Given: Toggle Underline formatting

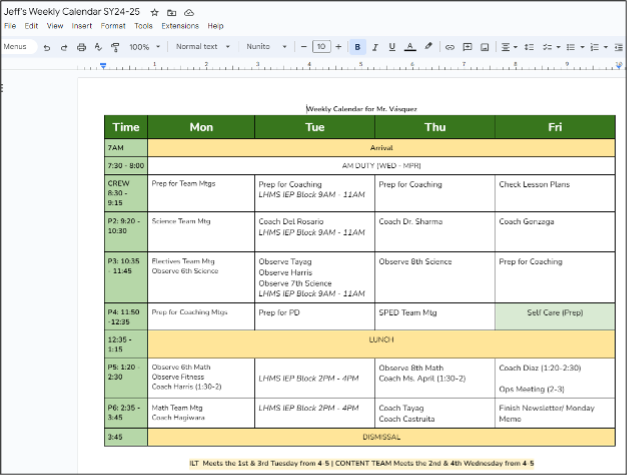Looking at the screenshot, I should click(x=391, y=47).
